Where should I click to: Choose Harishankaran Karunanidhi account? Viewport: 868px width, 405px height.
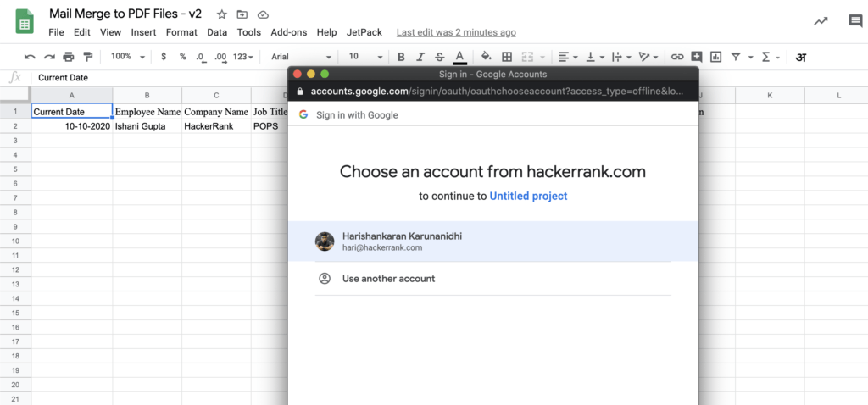tap(492, 241)
